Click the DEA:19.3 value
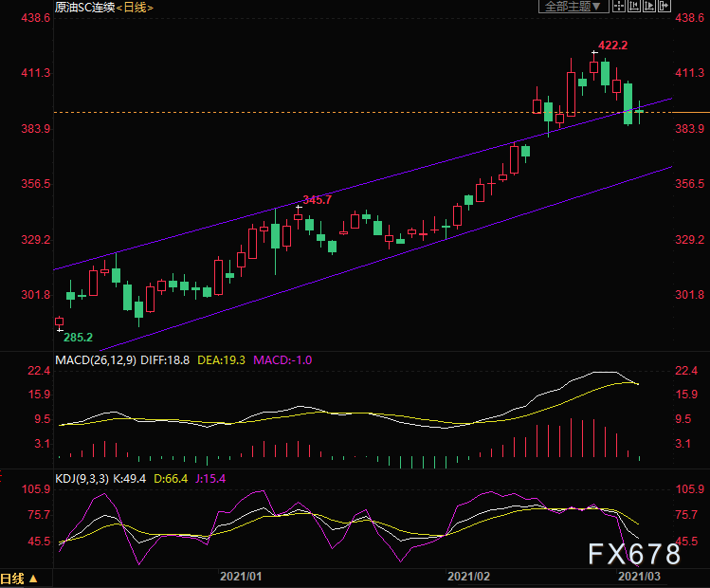The height and width of the screenshot is (588, 710). [x=222, y=360]
